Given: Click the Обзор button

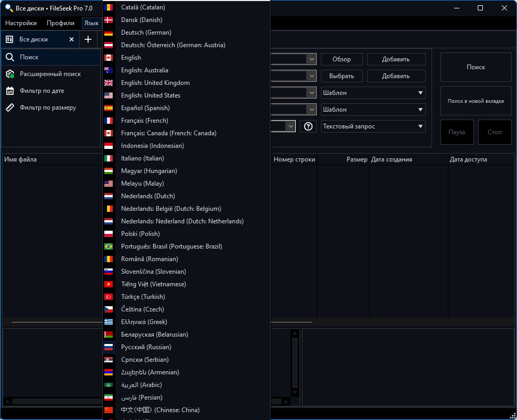Looking at the screenshot, I should [x=341, y=59].
